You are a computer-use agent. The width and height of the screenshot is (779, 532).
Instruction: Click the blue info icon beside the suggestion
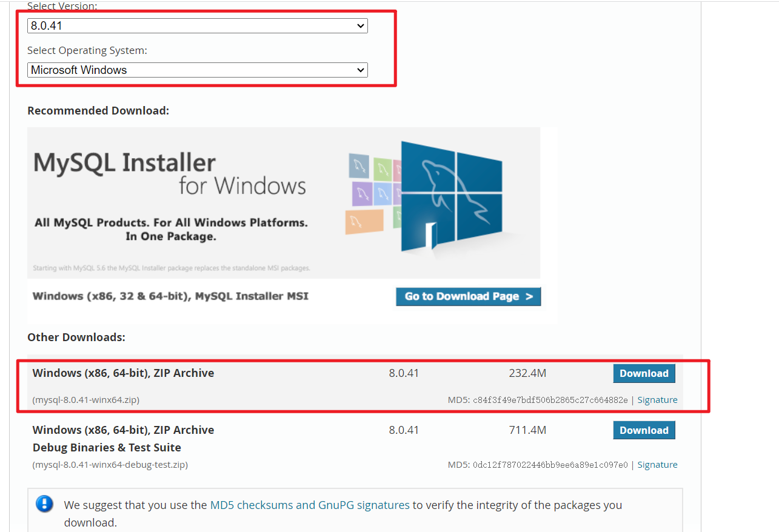[x=44, y=504]
